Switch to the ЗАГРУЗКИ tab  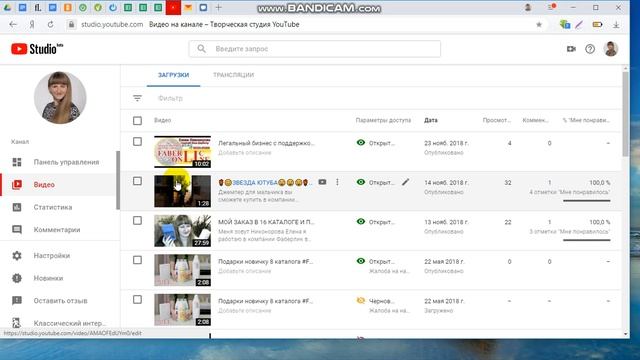(173, 75)
